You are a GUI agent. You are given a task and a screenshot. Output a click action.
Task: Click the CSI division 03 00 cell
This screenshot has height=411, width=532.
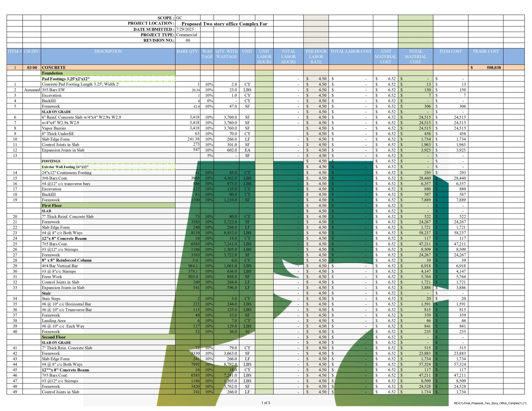pos(32,68)
